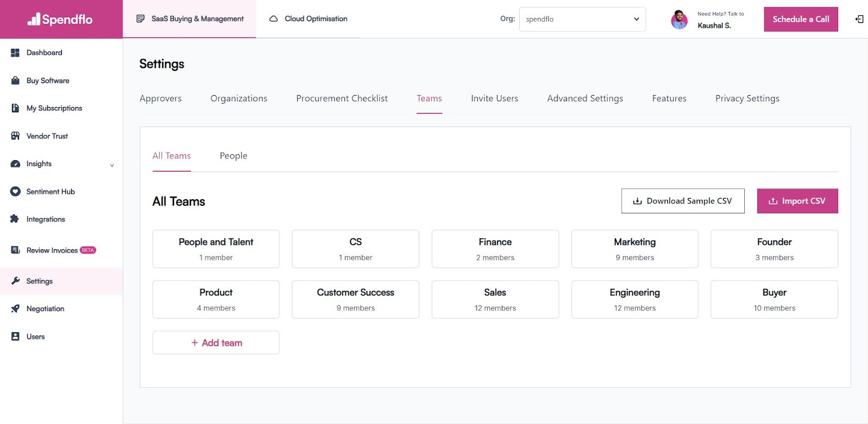This screenshot has height=424, width=868.
Task: Click the Cloud Optimisation cloud icon
Action: pyautogui.click(x=274, y=18)
